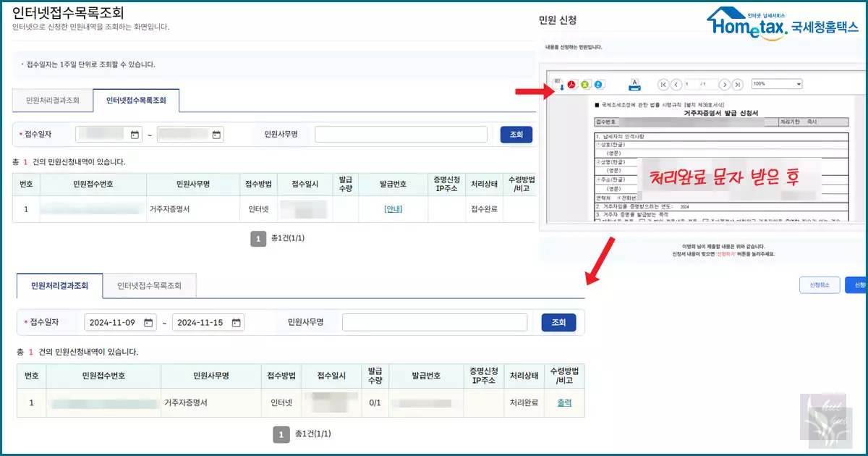Select the Excel export icon

coord(585,85)
